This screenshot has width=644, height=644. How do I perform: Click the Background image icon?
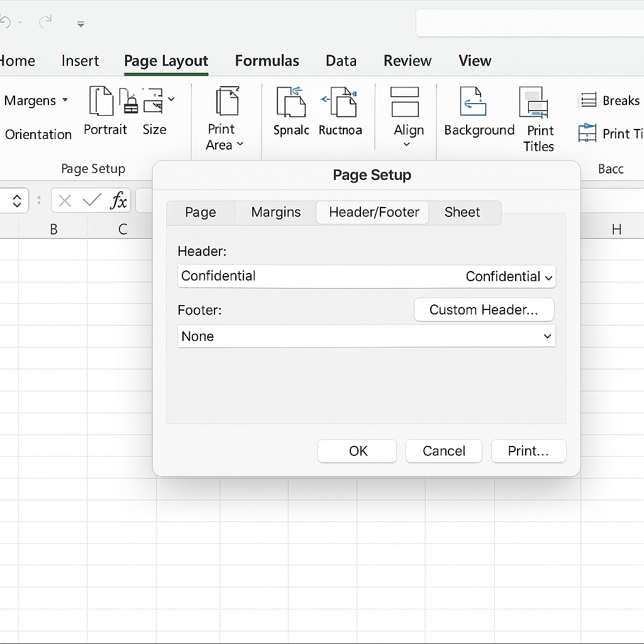(473, 102)
